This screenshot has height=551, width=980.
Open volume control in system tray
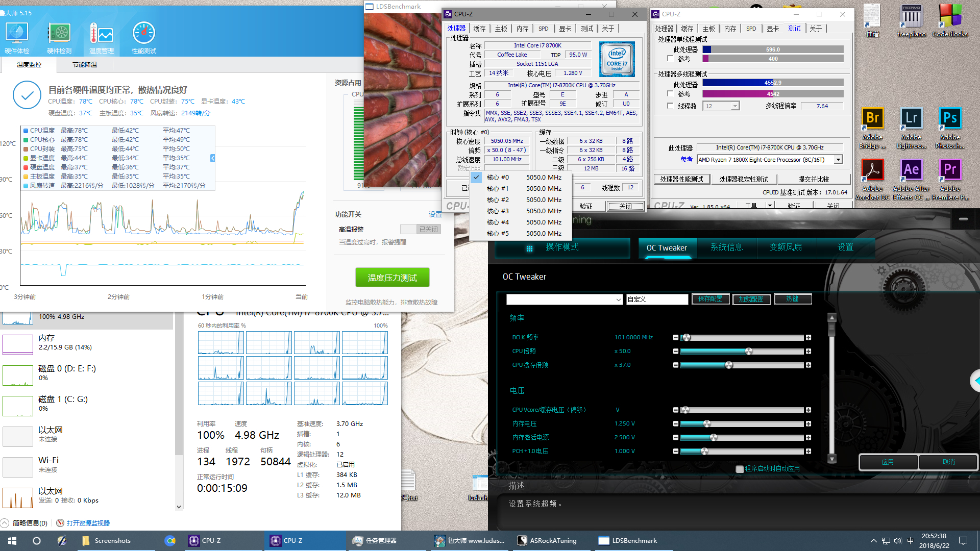tap(898, 541)
